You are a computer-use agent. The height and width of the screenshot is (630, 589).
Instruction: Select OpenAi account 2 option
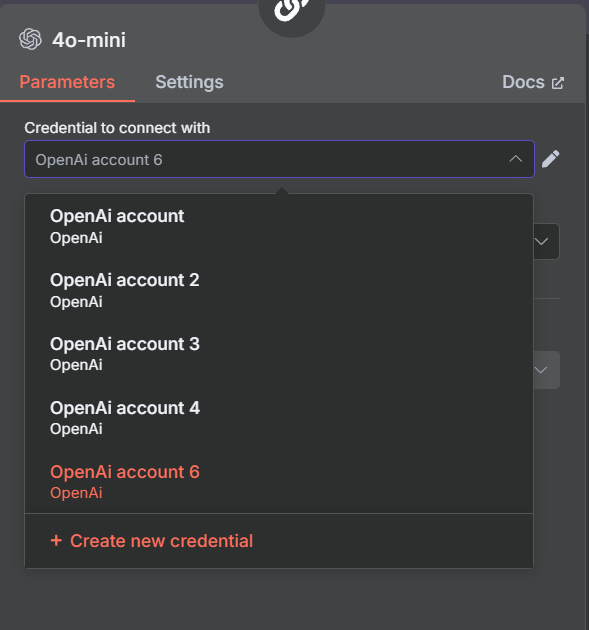click(x=279, y=290)
